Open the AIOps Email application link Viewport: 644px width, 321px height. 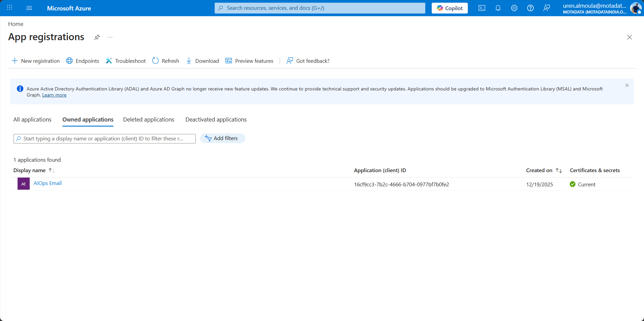pos(48,183)
